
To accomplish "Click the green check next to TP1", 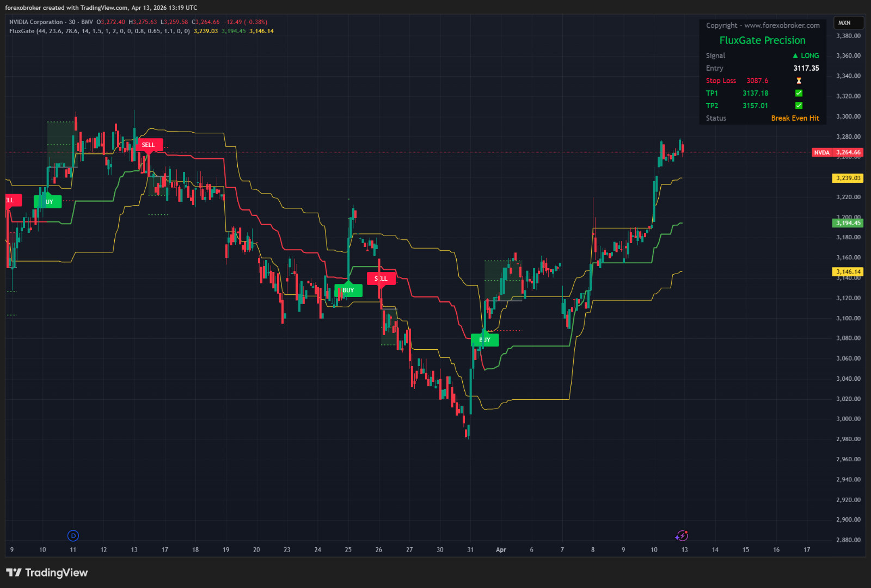I will point(799,93).
